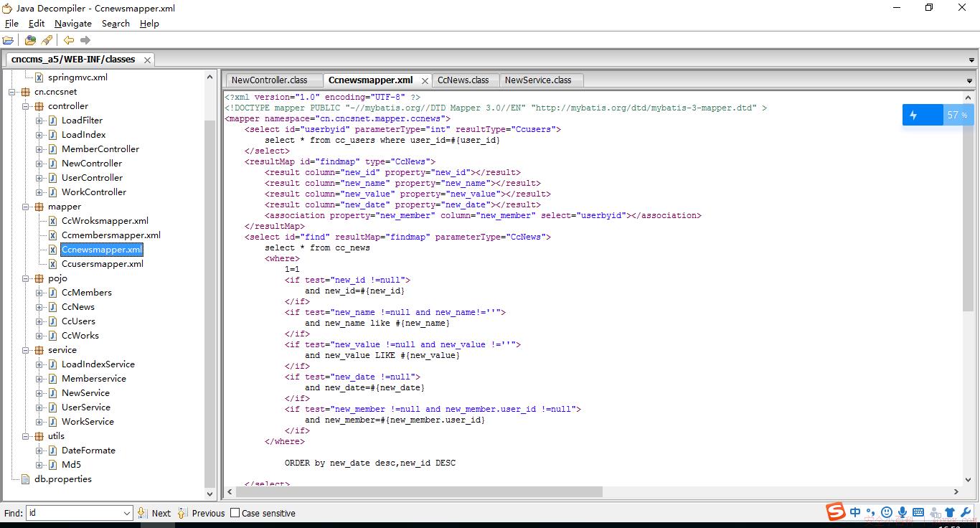Click the Open File toolbar icon

[8, 40]
